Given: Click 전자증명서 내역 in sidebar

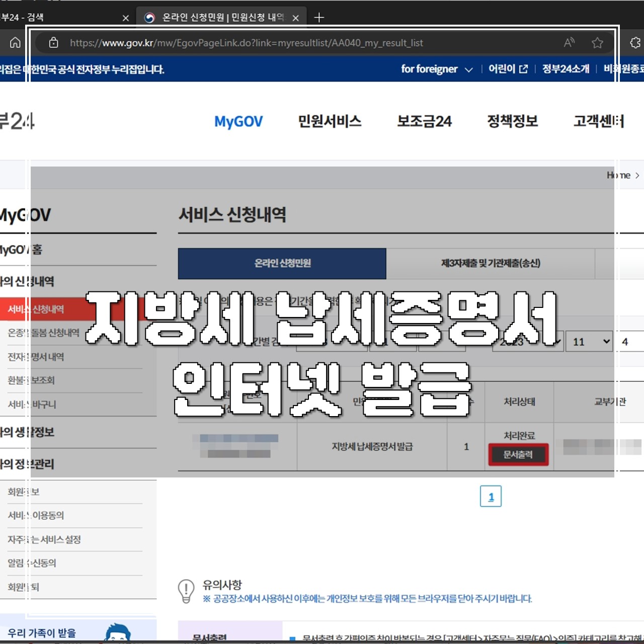Looking at the screenshot, I should tap(36, 357).
